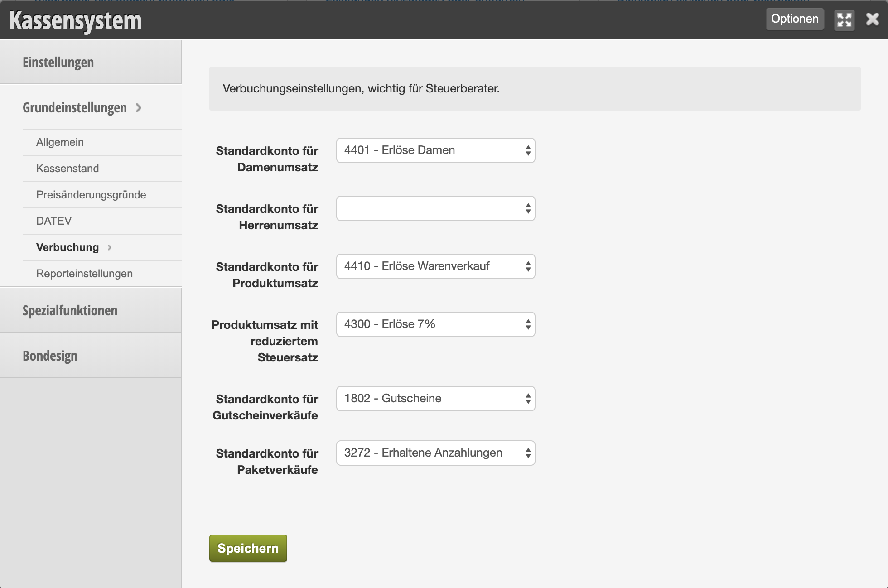Image resolution: width=888 pixels, height=588 pixels.
Task: Change the reduced tax rate account selection
Action: (435, 324)
